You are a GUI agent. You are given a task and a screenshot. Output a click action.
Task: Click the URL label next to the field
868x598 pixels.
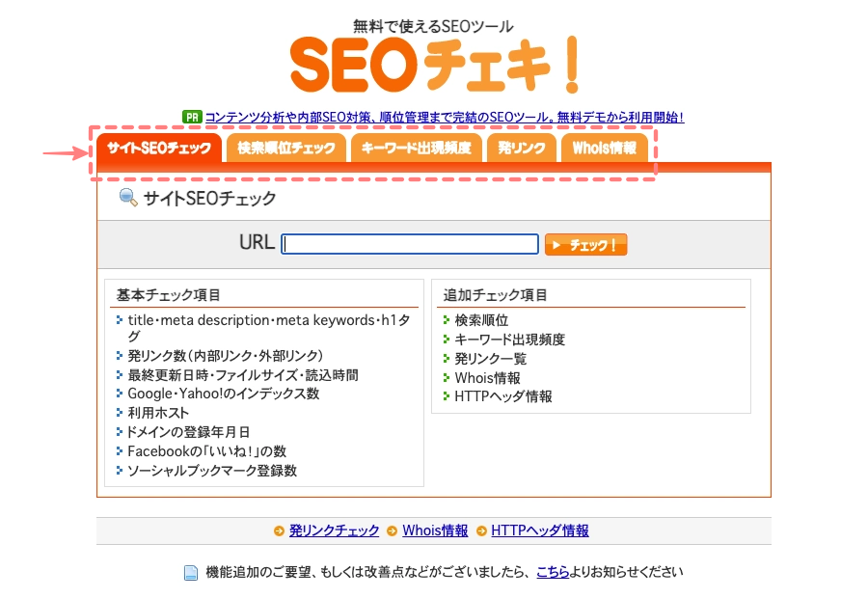tap(257, 242)
